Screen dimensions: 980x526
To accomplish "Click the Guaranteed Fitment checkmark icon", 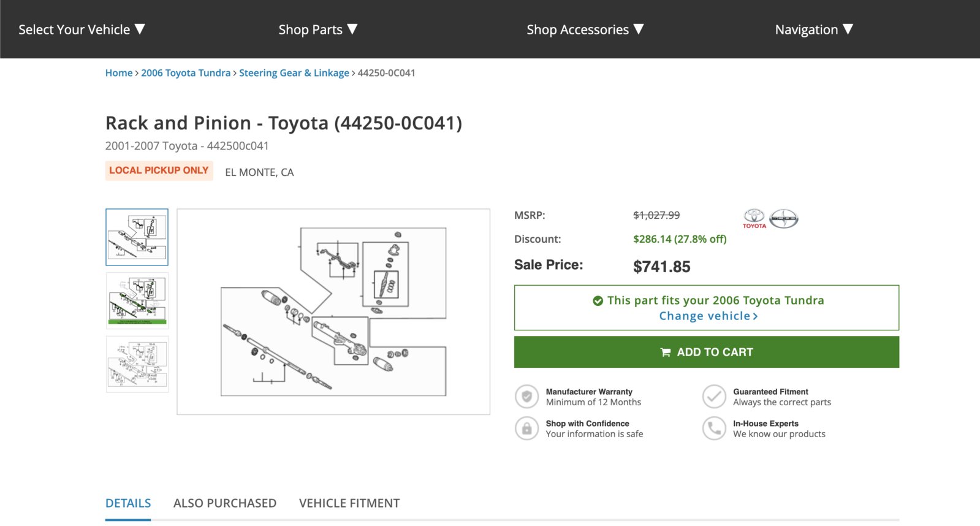I will [x=714, y=397].
